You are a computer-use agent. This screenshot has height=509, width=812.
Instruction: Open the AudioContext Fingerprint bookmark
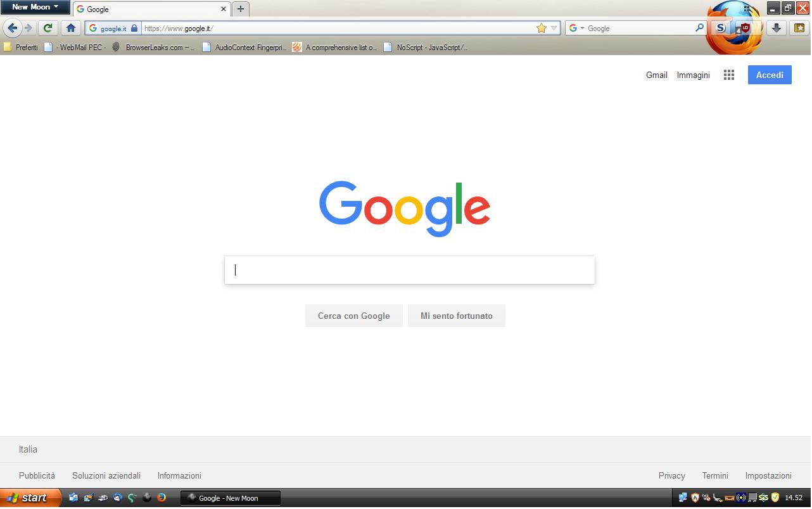244,47
